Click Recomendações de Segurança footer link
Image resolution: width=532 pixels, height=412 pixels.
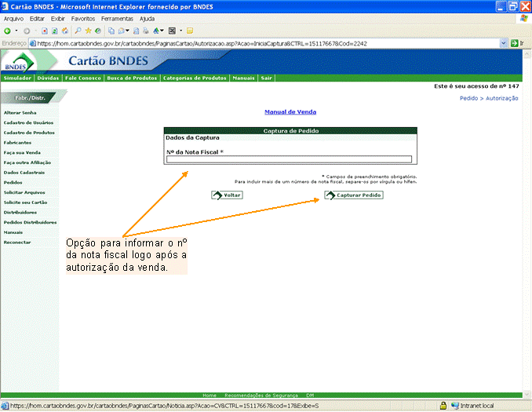click(x=261, y=396)
